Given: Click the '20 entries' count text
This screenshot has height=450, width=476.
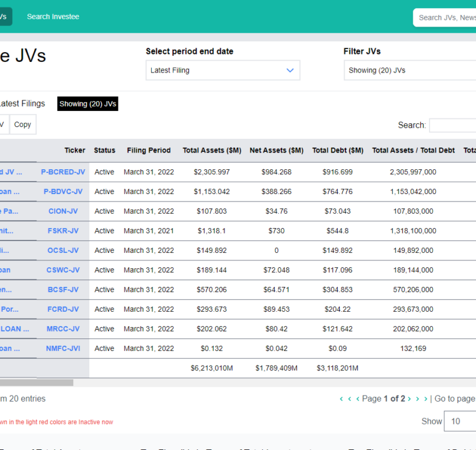Looking at the screenshot, I should (x=27, y=399).
